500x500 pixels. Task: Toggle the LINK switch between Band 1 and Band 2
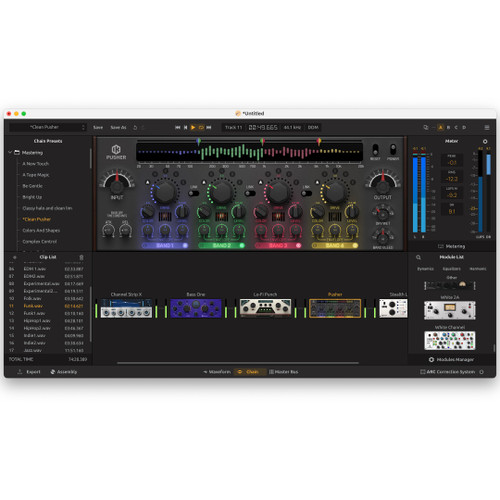pyautogui.click(x=194, y=193)
